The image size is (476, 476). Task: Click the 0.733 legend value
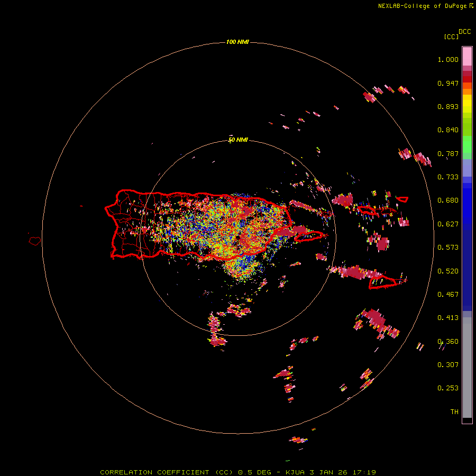(448, 177)
